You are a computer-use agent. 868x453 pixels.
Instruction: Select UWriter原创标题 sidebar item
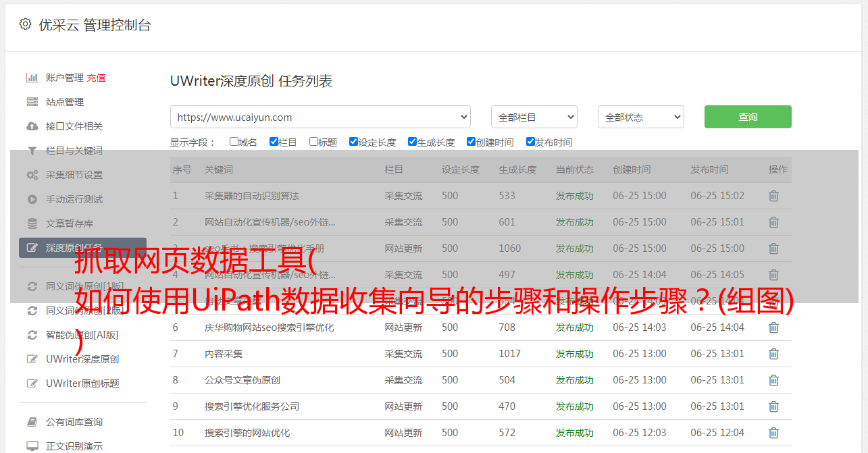coord(82,383)
